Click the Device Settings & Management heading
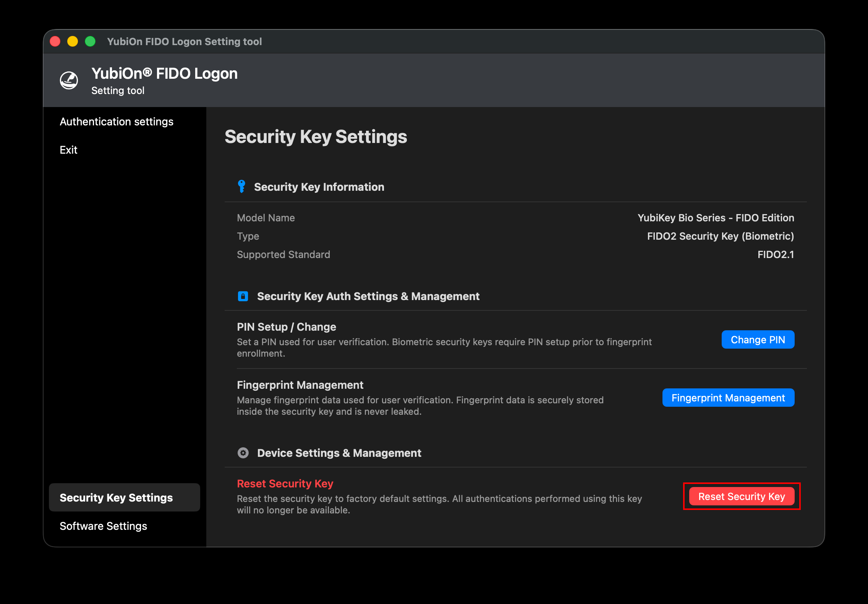This screenshot has height=604, width=868. 339,453
